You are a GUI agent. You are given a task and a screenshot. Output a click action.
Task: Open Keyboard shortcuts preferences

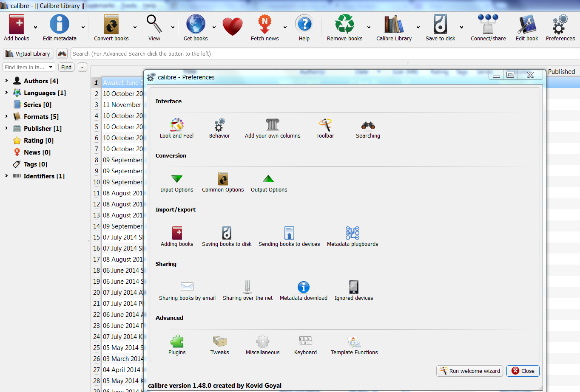[305, 345]
